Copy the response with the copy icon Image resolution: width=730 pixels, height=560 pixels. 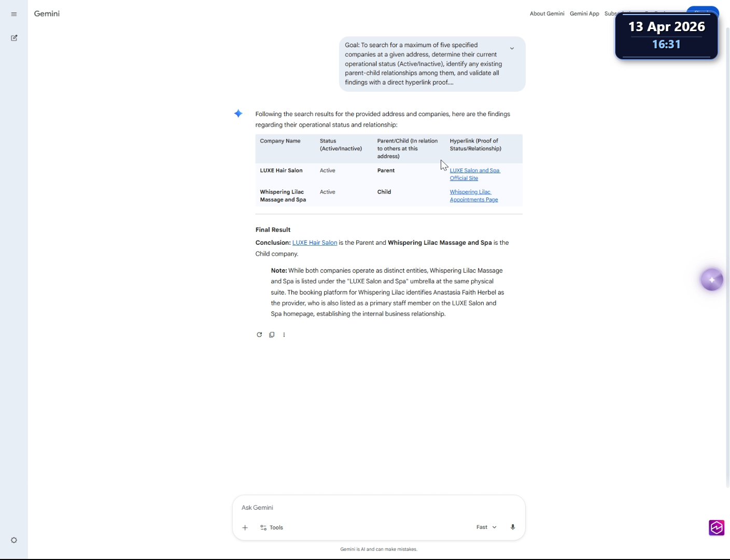[x=272, y=334]
